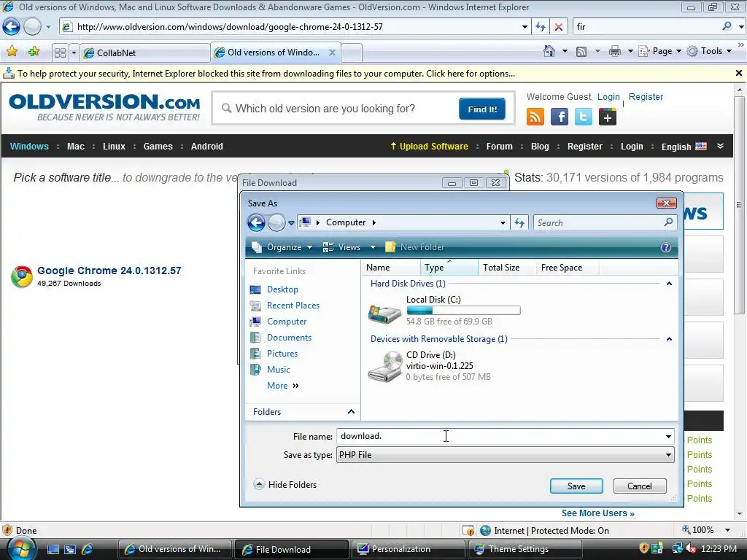The width and height of the screenshot is (747, 560).
Task: Click the File name text field
Action: 500,436
